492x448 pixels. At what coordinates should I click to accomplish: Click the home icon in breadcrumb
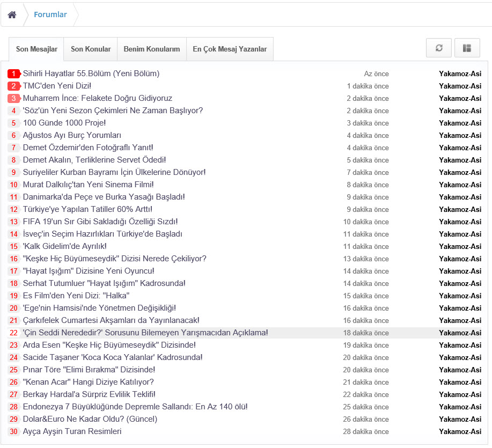12,14
